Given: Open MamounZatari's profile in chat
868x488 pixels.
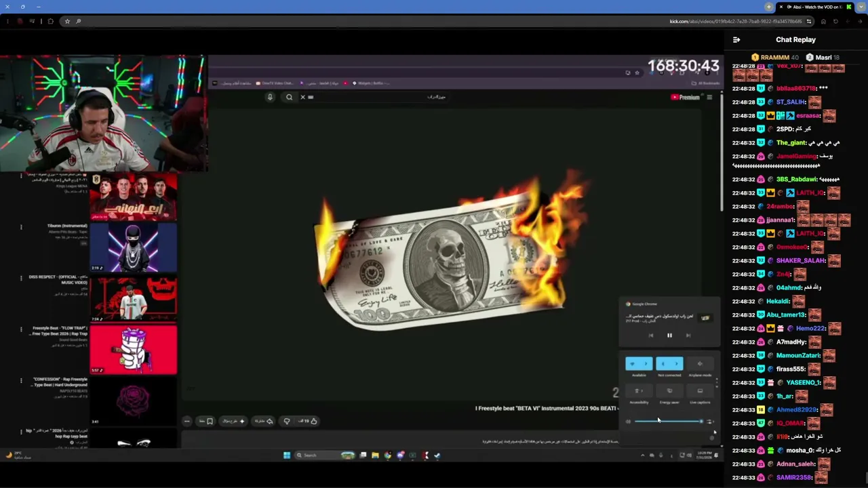Looking at the screenshot, I should pos(798,356).
